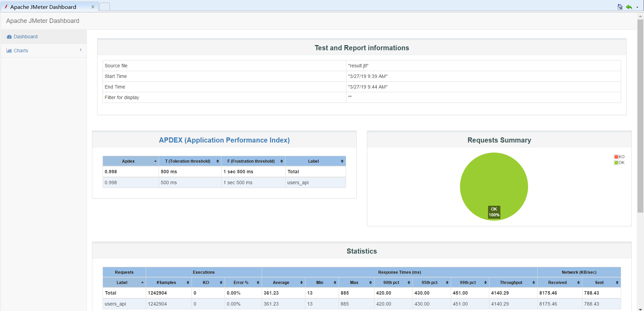Select the Start Time value 9:39 AM
This screenshot has width=644, height=311.
pos(368,76)
